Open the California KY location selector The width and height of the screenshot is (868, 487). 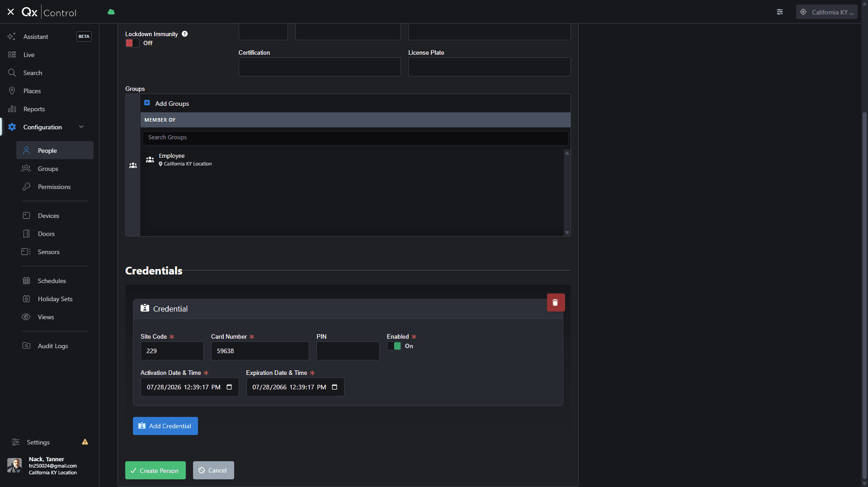point(826,12)
